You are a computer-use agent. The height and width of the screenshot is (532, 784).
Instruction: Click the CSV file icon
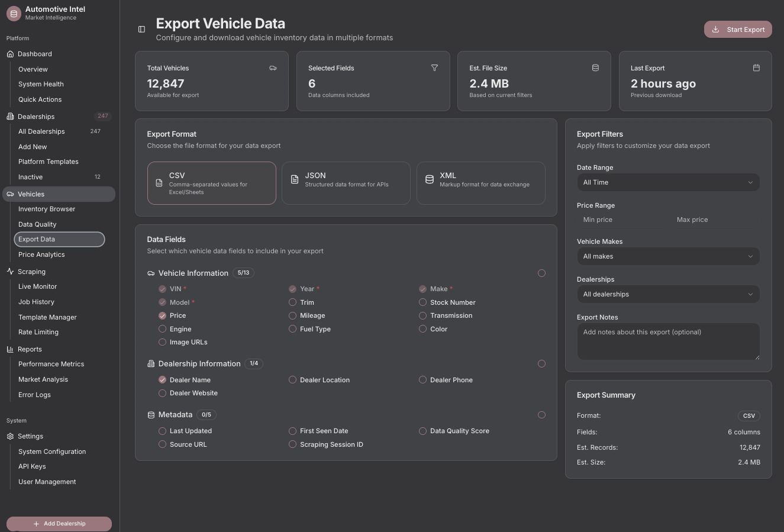click(x=159, y=183)
